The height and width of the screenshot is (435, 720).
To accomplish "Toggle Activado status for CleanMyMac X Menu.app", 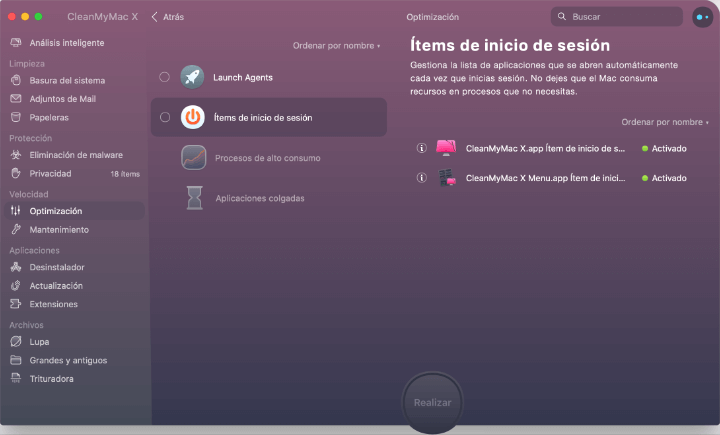I will pyautogui.click(x=664, y=178).
